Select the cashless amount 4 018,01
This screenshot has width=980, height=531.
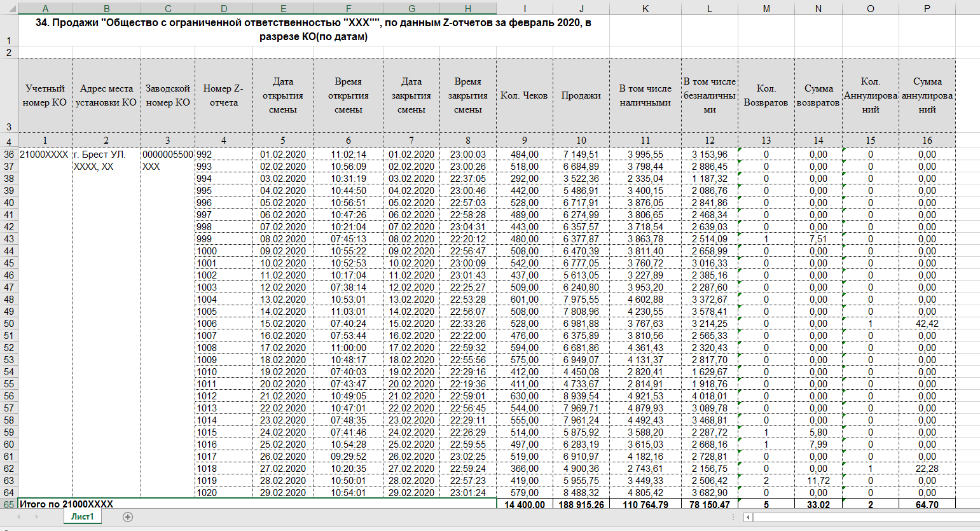coord(710,396)
